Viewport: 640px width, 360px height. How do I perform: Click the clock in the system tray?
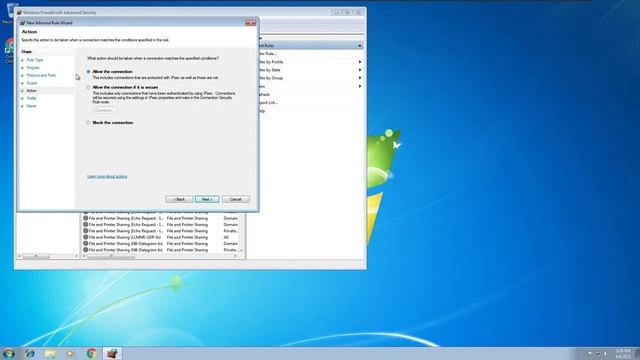pyautogui.click(x=623, y=353)
